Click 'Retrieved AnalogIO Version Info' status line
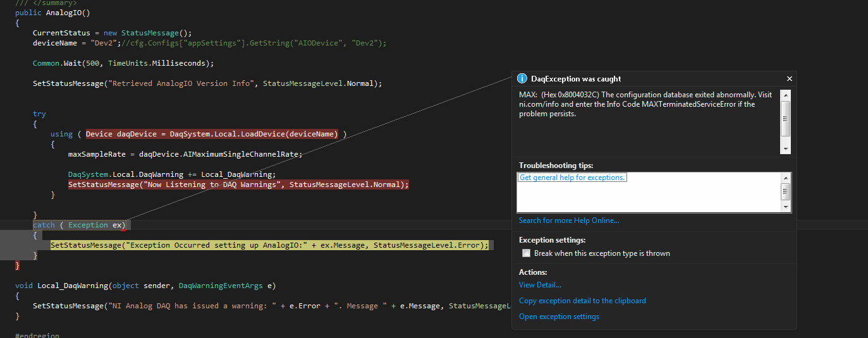868x338 pixels. (x=208, y=83)
